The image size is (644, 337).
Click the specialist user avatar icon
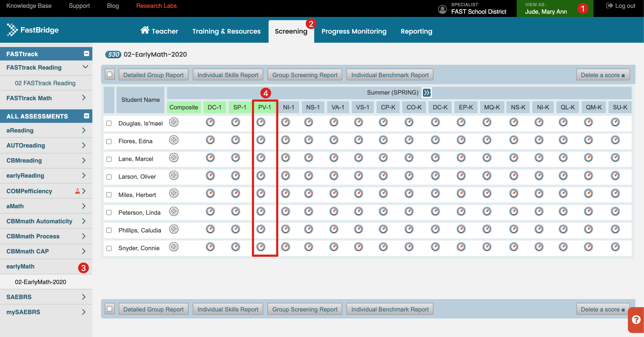point(442,9)
